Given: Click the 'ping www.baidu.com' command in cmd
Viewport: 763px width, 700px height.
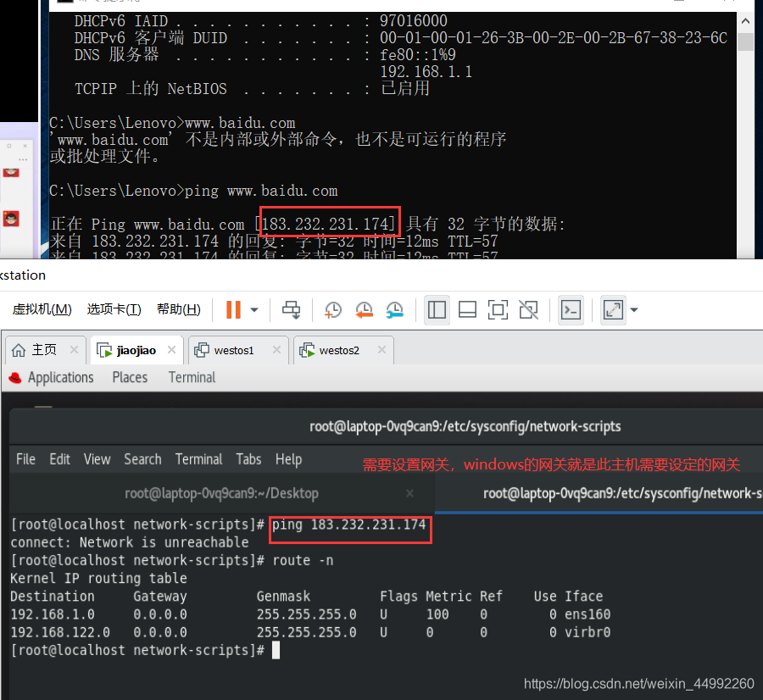Looking at the screenshot, I should coord(261,191).
